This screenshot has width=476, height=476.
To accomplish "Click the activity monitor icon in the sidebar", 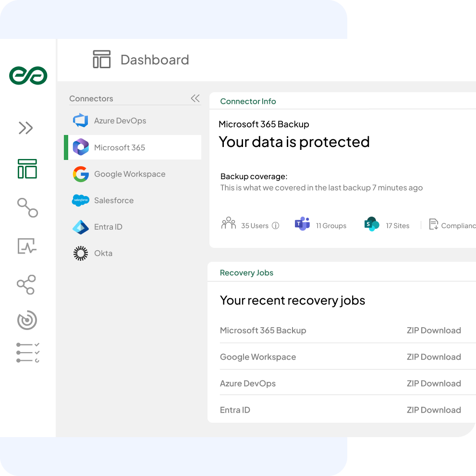I will click(x=27, y=246).
